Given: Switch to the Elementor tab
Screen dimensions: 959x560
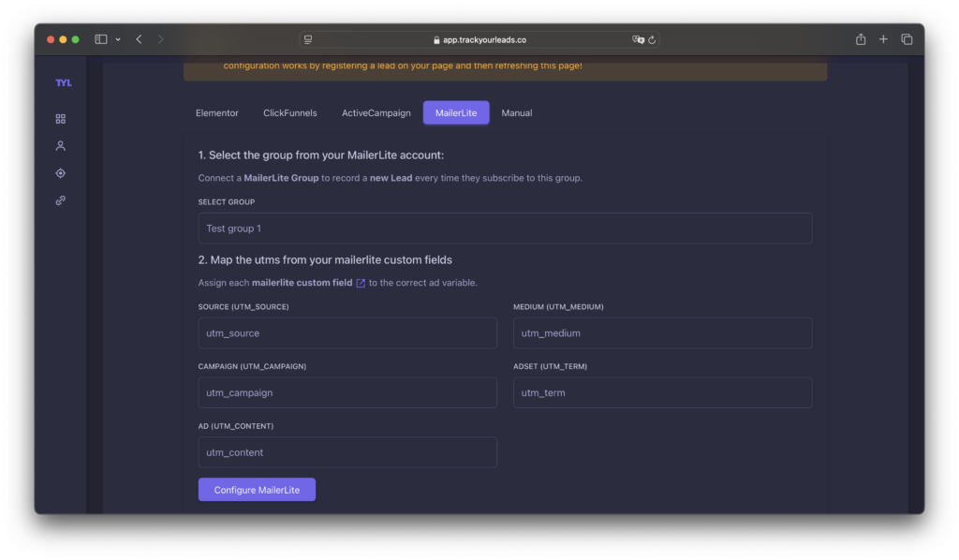Looking at the screenshot, I should click(x=217, y=113).
